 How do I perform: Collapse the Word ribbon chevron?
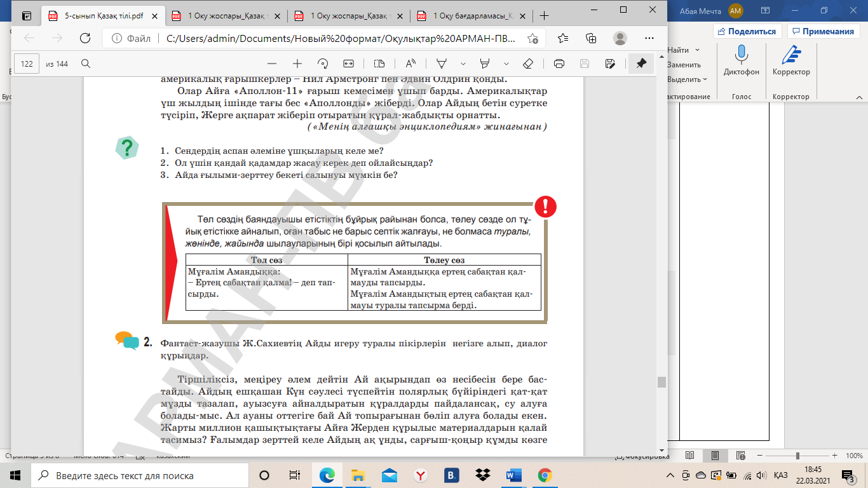coord(859,96)
